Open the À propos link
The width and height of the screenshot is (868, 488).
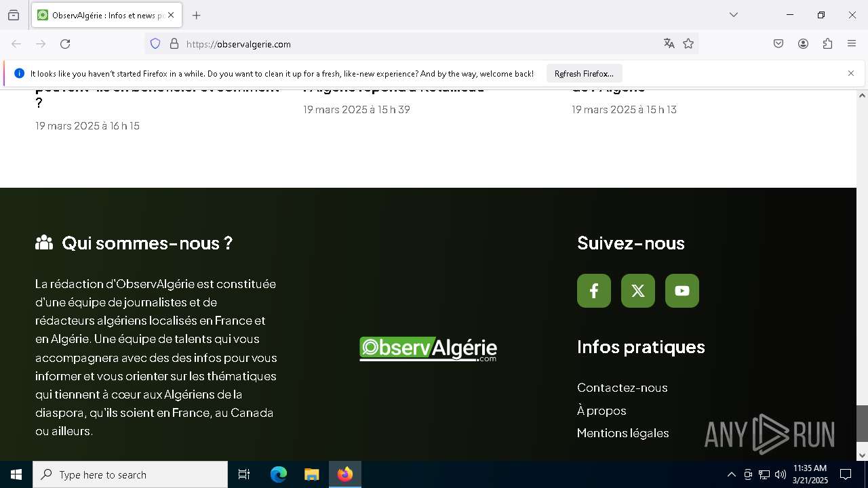pyautogui.click(x=601, y=411)
